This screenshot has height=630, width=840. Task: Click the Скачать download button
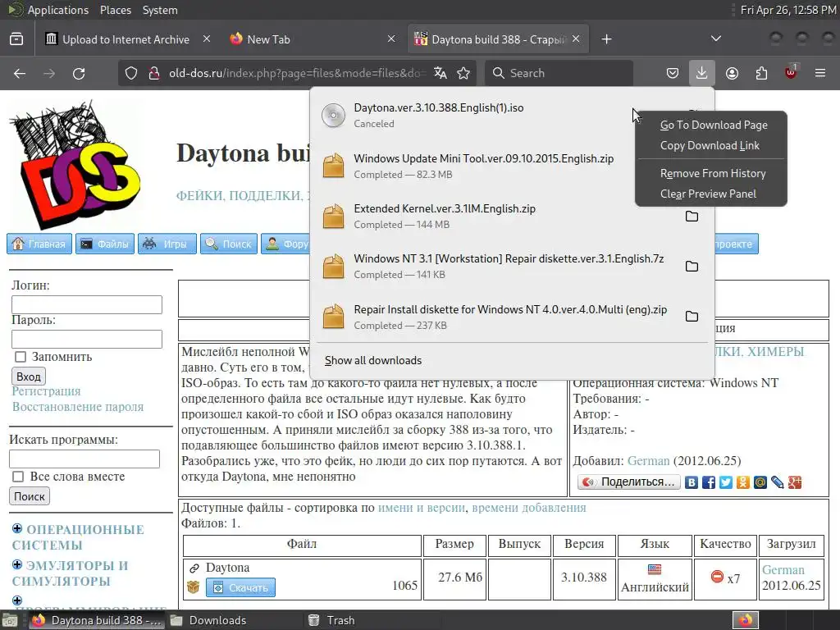[x=240, y=587]
